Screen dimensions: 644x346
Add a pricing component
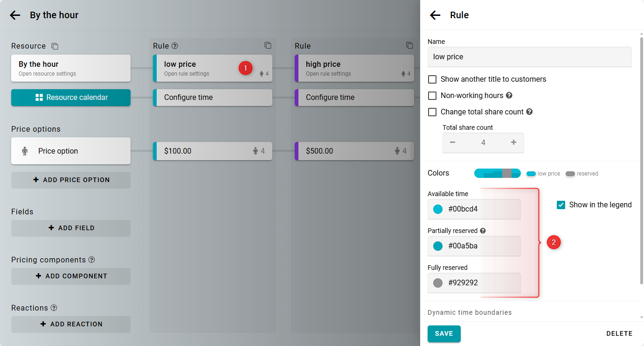pyautogui.click(x=71, y=276)
